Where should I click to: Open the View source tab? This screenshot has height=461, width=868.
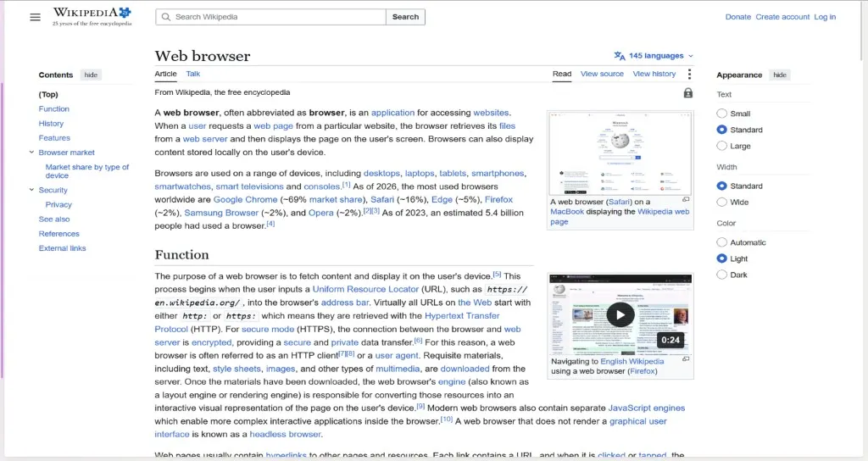[x=602, y=74]
